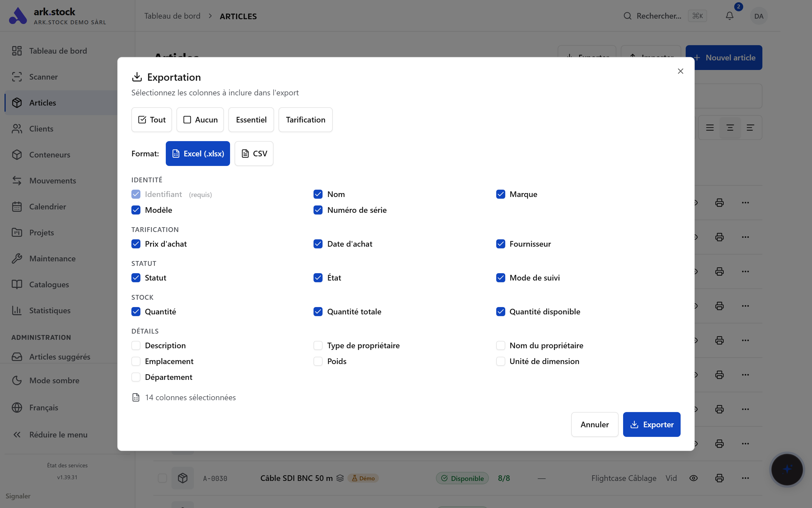The width and height of the screenshot is (812, 508).
Task: Go to Tableau de bord breadcrumb
Action: [172, 16]
